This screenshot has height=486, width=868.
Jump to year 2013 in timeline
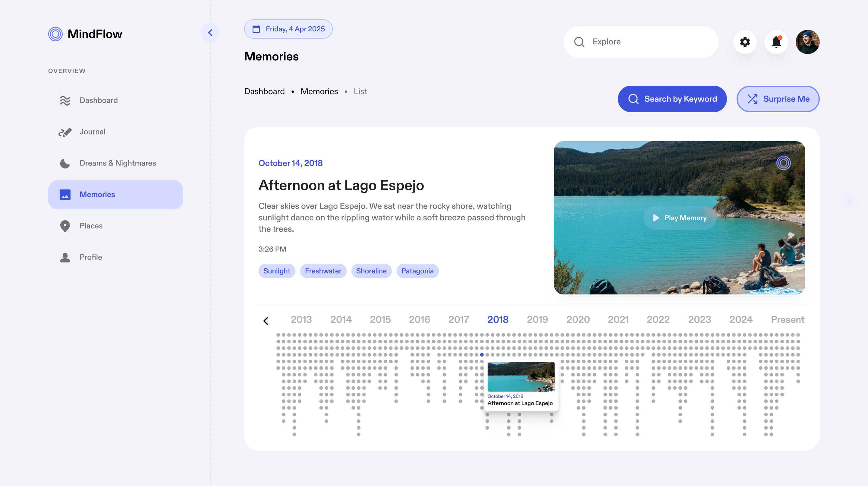tap(301, 319)
